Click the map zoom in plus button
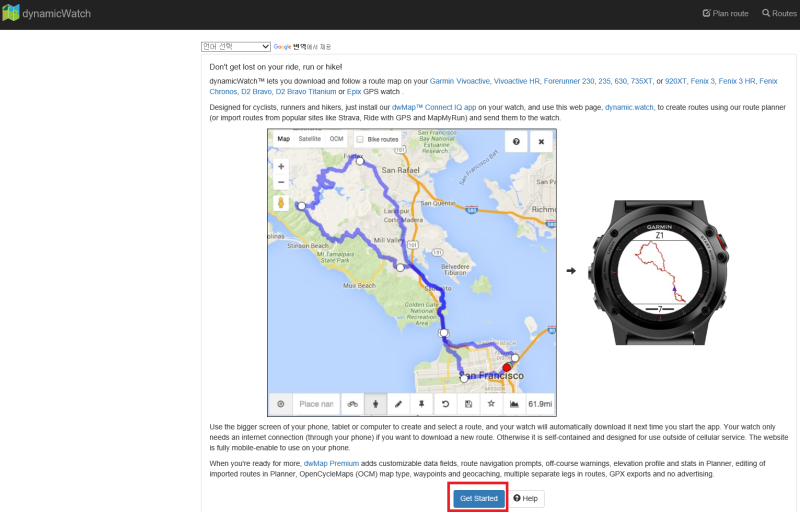800x512 pixels. [281, 167]
